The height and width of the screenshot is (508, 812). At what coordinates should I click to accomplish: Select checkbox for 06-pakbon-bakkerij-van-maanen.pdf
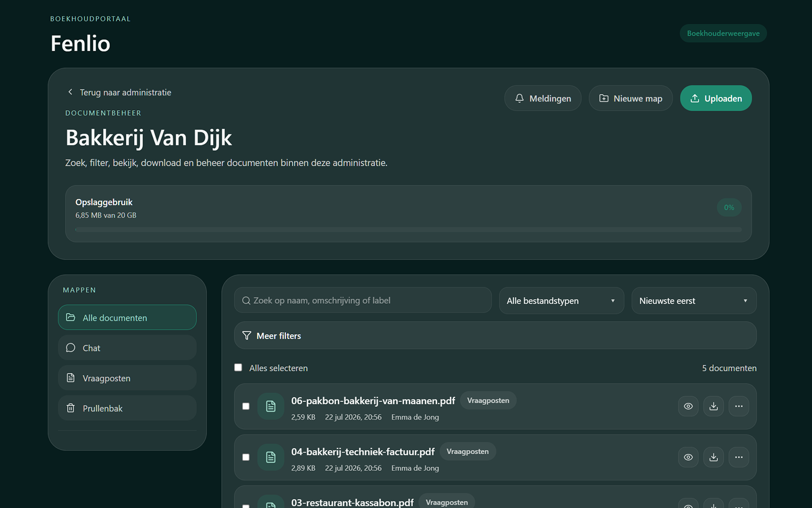point(246,406)
